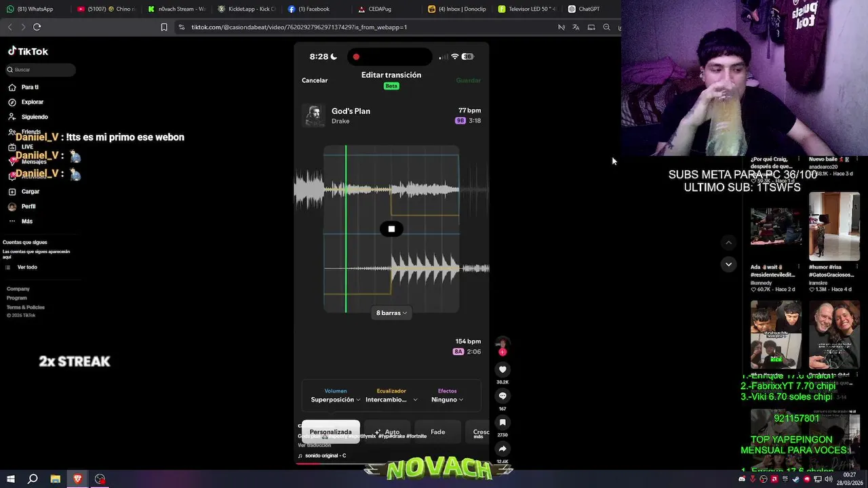Switch to the n0vach Stream tab

tap(176, 9)
